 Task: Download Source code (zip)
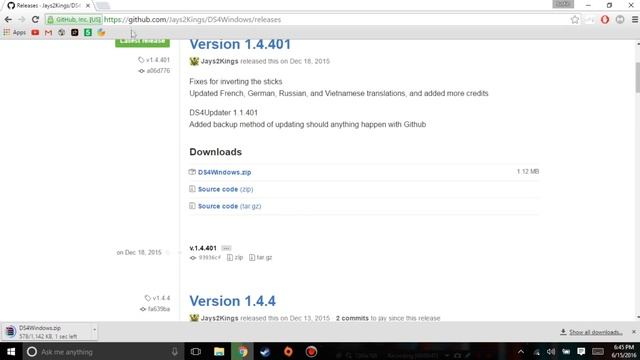pyautogui.click(x=225, y=189)
